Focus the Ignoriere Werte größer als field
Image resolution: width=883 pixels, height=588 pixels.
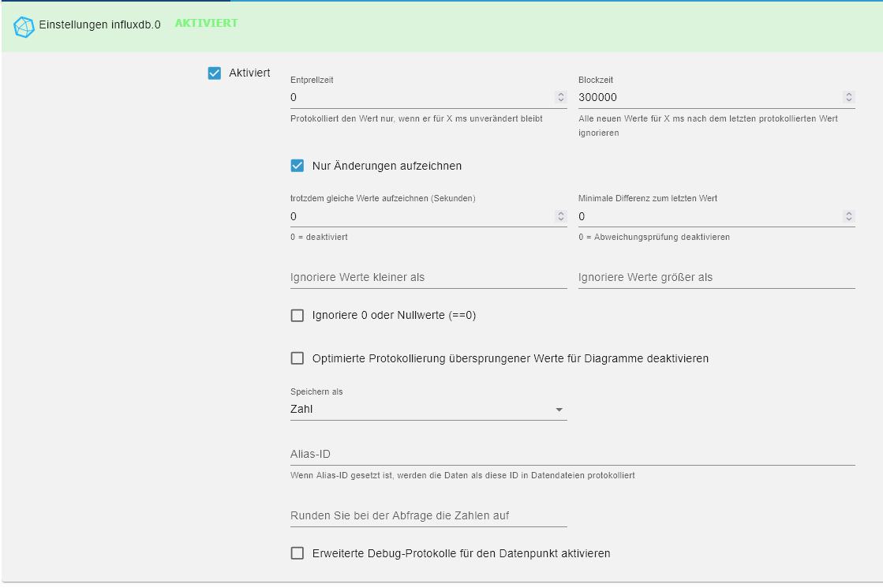pyautogui.click(x=717, y=278)
